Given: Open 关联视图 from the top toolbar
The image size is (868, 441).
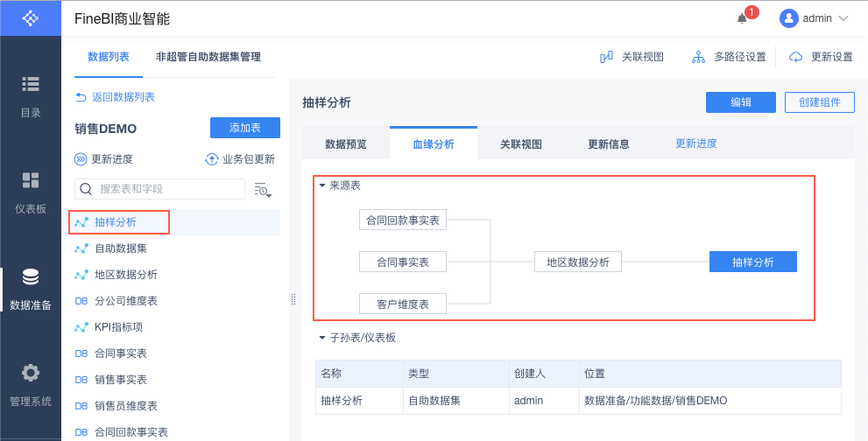Looking at the screenshot, I should pyautogui.click(x=632, y=57).
